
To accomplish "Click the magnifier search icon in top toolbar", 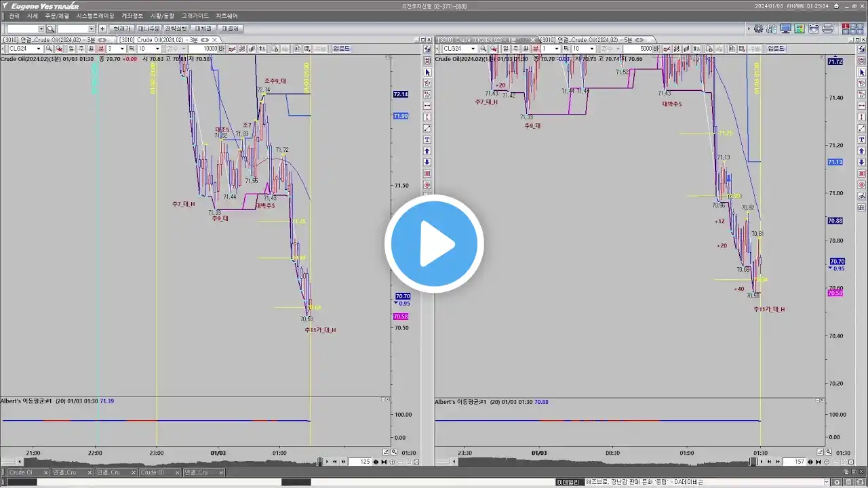I will [x=51, y=28].
